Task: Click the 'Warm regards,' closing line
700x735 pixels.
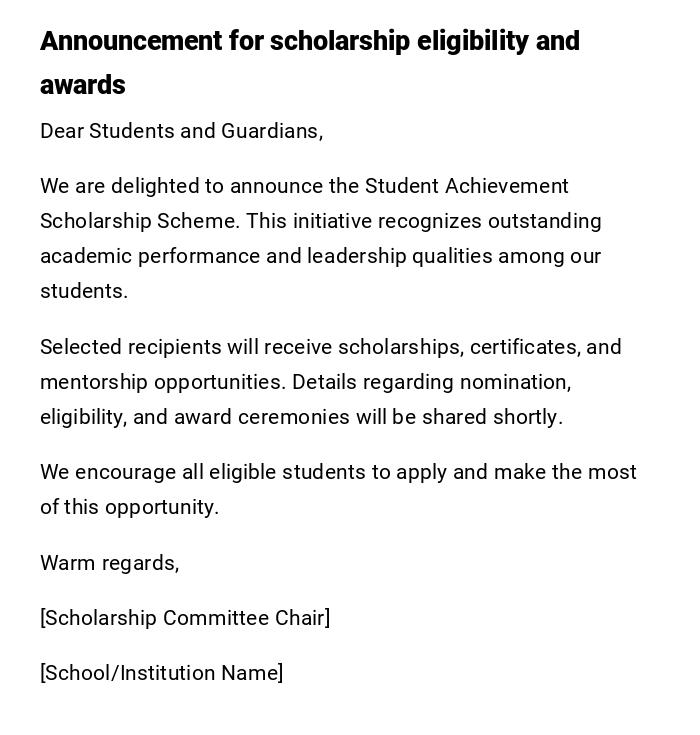Action: [109, 564]
